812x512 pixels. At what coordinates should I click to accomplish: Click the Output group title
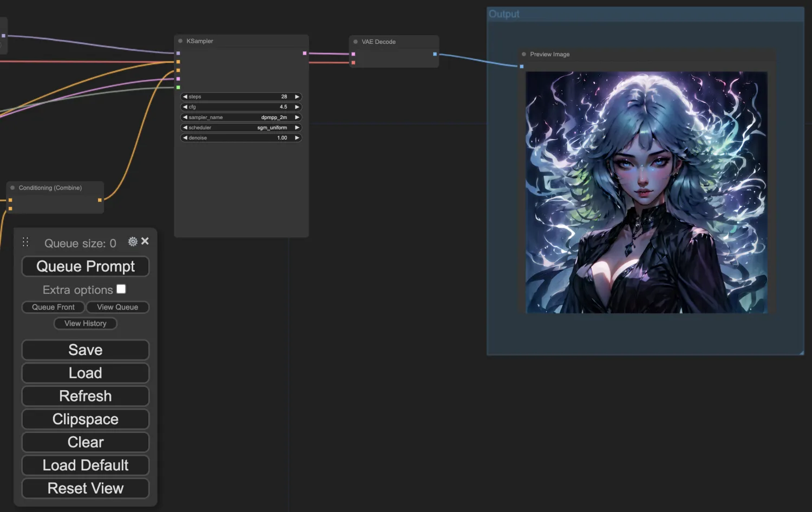point(504,14)
